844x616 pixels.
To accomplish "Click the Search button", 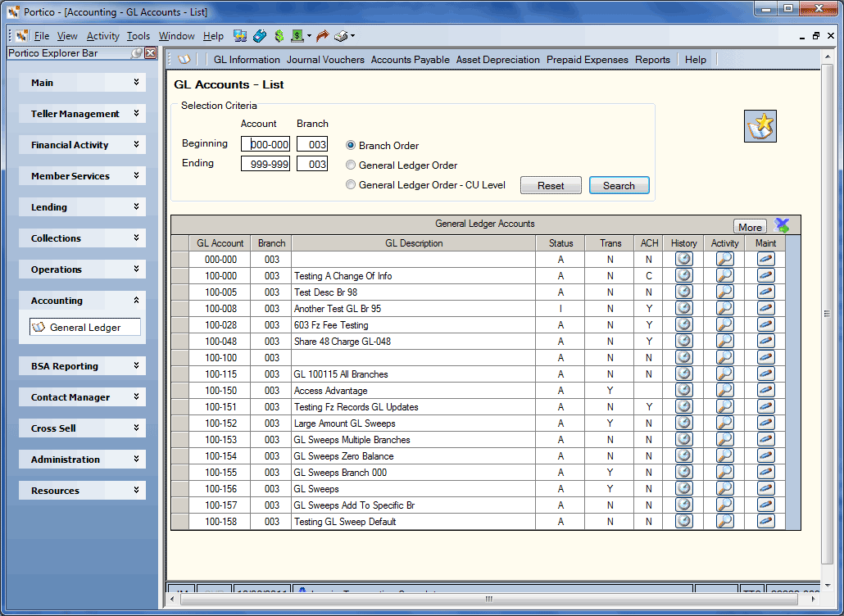I will 619,185.
